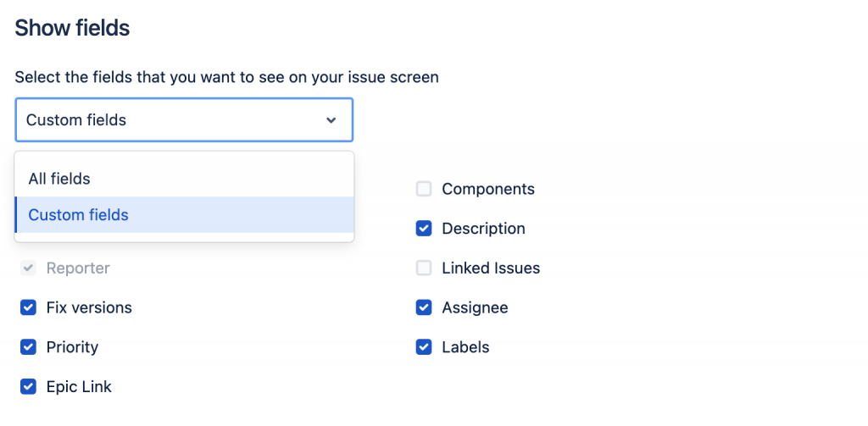Image resolution: width=868 pixels, height=426 pixels.
Task: Uncheck the Assignee checkbox
Action: [424, 307]
